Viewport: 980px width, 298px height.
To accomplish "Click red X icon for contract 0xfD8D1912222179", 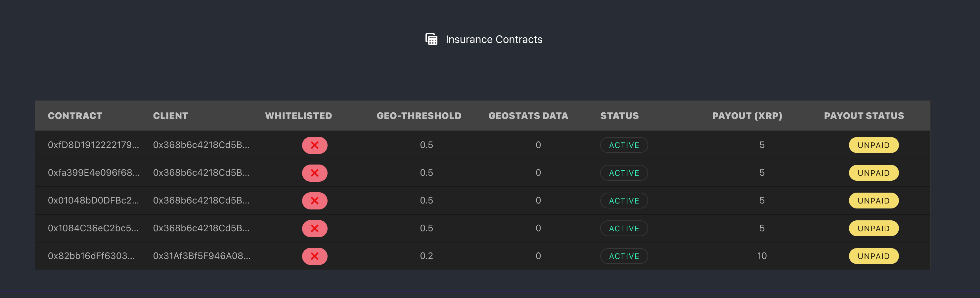I will (314, 145).
